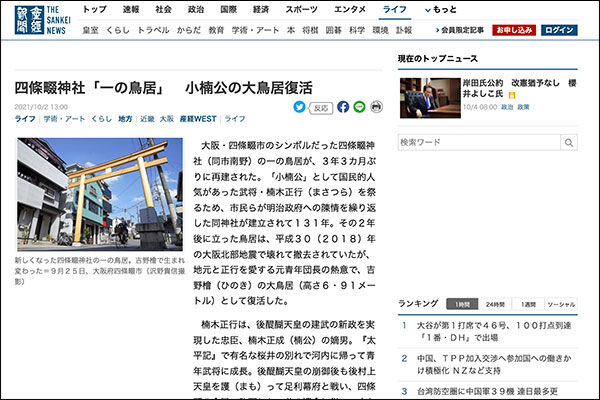Open headline 岸田氏公約 改憲猶予なし

pos(519,88)
